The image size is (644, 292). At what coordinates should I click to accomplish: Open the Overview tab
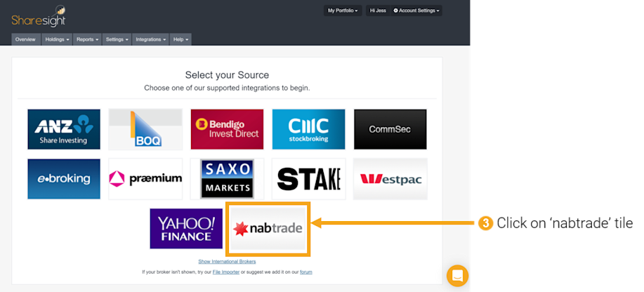coord(26,39)
